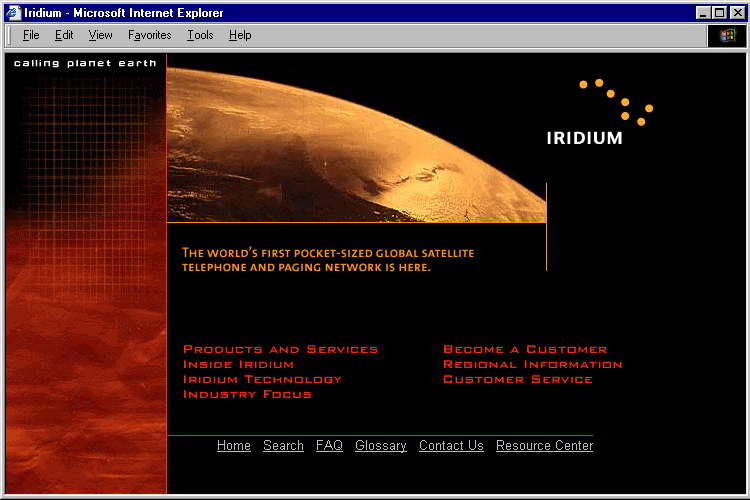This screenshot has height=500, width=750.
Task: Minimize the Internet Explorer window
Action: [704, 13]
